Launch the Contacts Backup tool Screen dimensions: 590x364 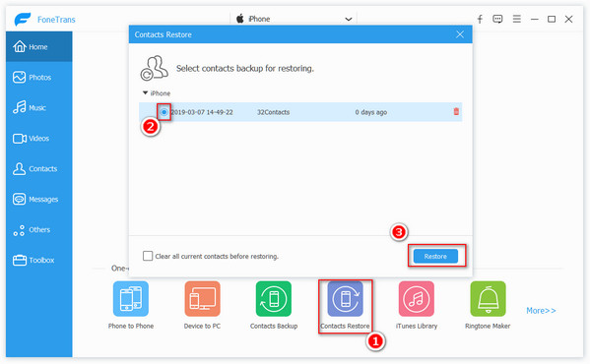point(274,305)
